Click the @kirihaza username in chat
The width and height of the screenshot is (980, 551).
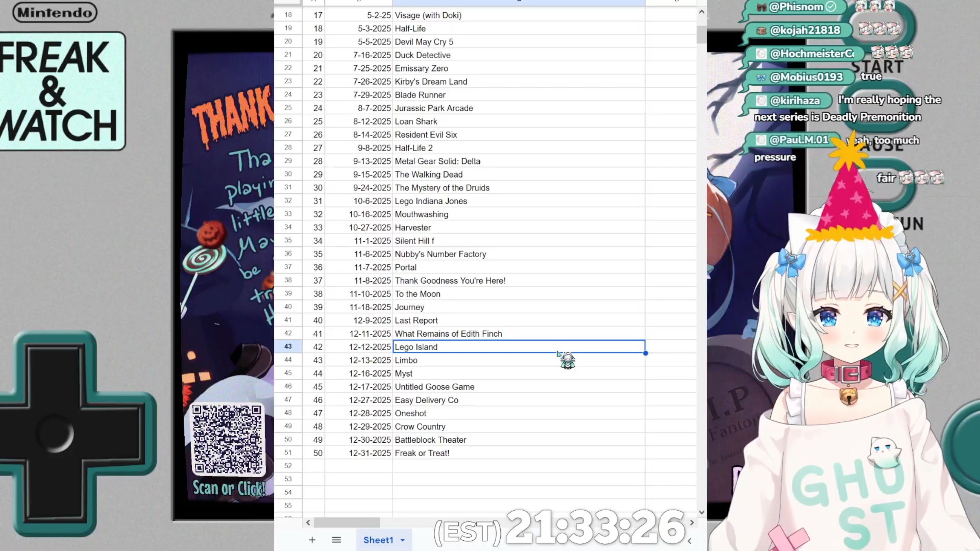(794, 101)
